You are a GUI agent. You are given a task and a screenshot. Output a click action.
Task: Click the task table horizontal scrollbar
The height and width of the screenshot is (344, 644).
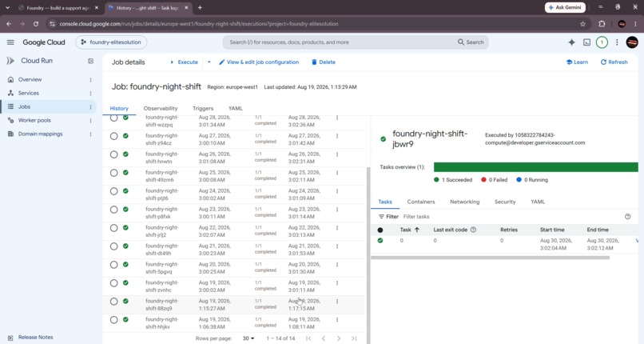point(490,258)
